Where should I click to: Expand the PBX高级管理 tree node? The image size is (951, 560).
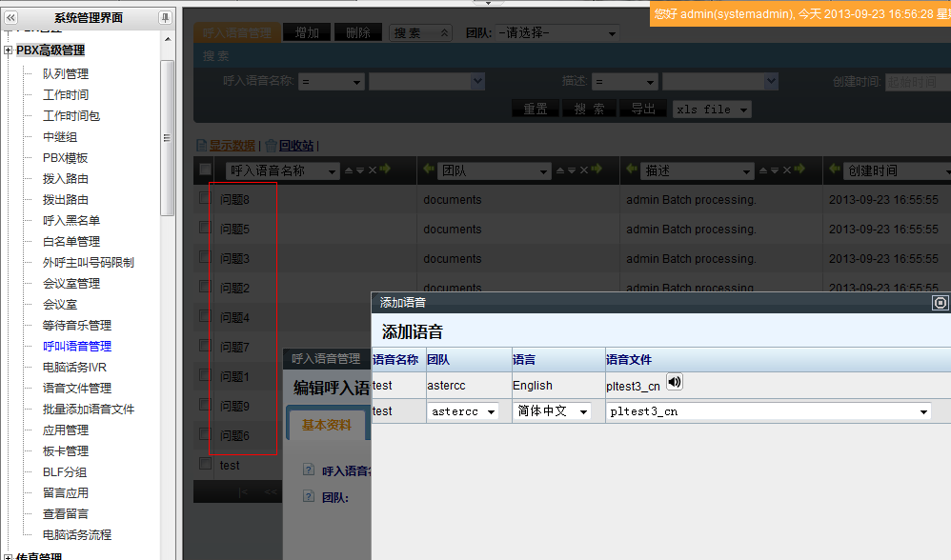click(x=9, y=50)
